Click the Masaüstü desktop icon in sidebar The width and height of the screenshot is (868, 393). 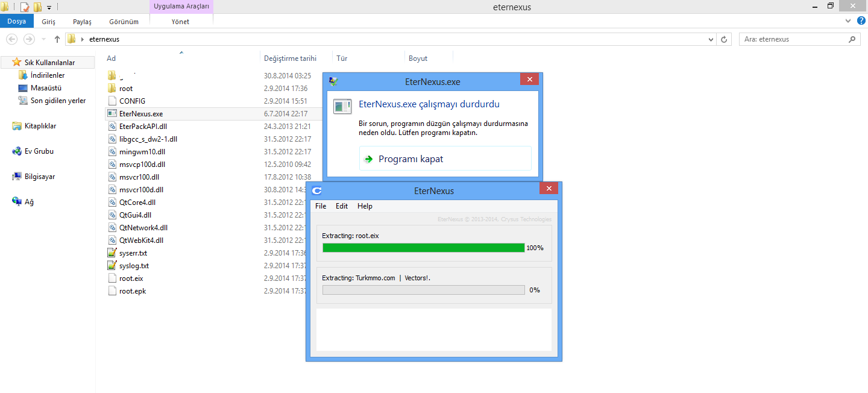[23, 88]
